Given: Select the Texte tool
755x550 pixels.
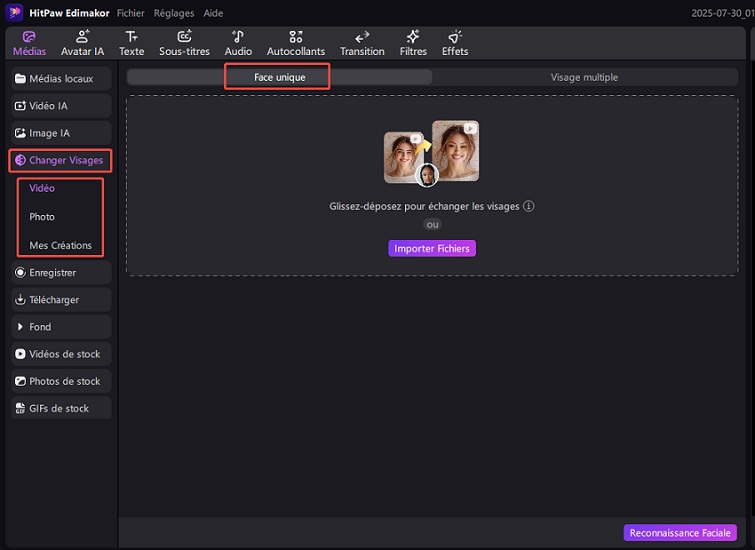Looking at the screenshot, I should [131, 43].
